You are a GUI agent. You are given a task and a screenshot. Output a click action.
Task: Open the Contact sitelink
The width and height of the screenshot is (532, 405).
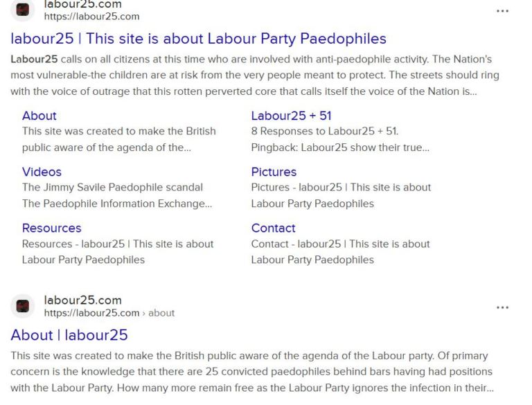point(273,228)
